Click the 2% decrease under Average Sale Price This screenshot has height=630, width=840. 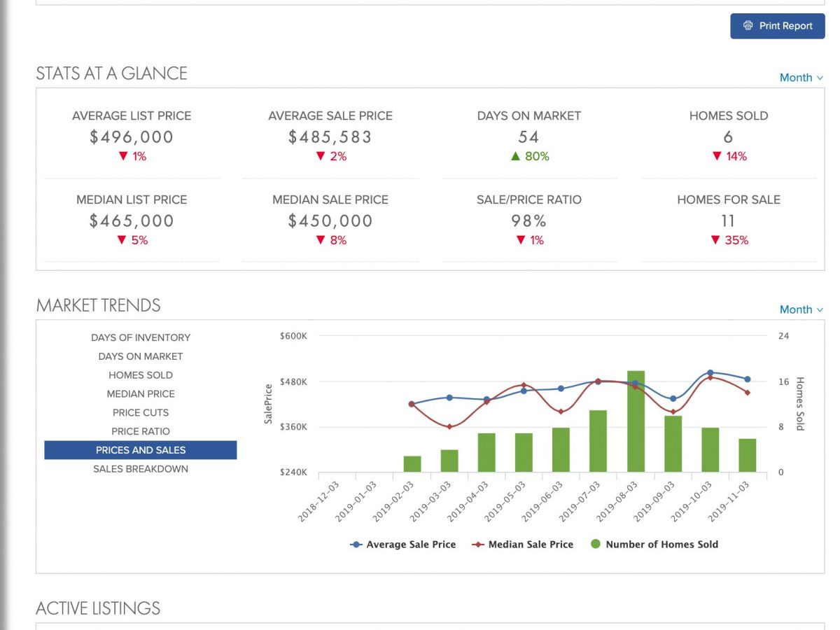(x=330, y=156)
